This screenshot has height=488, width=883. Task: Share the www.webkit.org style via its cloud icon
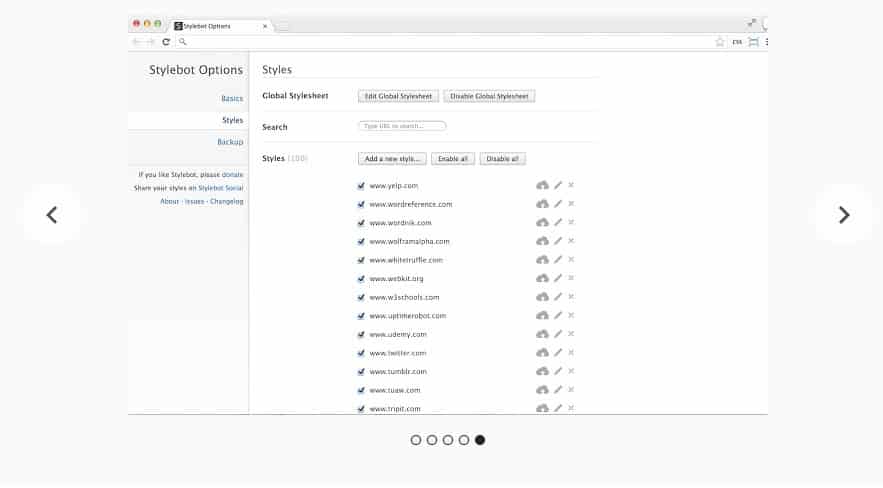pos(542,278)
